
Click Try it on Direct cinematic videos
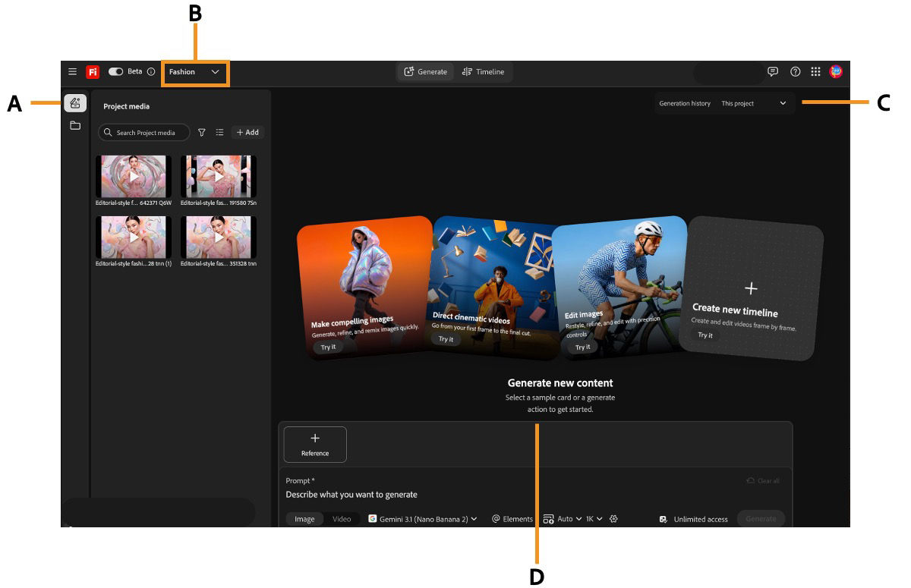[446, 339]
